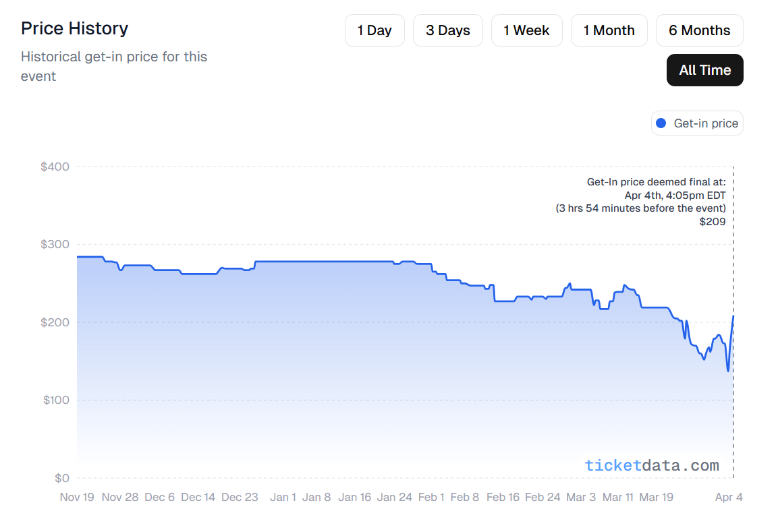Toggle the Get-in price series visibility

click(696, 123)
